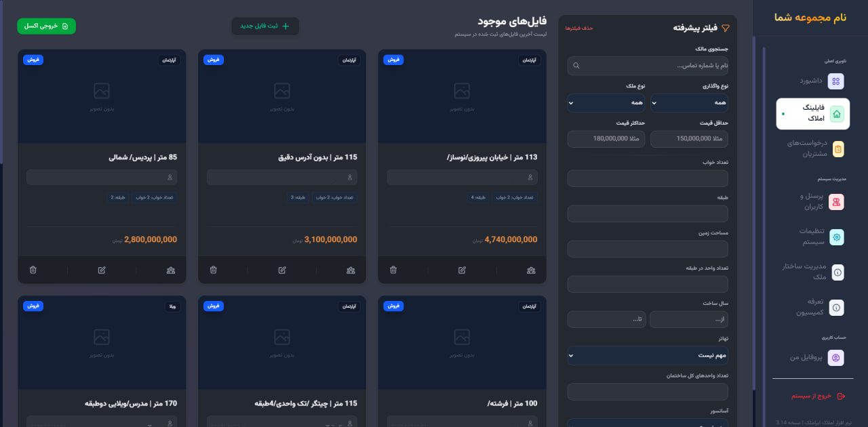Click the تعداد واحد در طبقه field
The height and width of the screenshot is (427, 868).
coord(648,284)
